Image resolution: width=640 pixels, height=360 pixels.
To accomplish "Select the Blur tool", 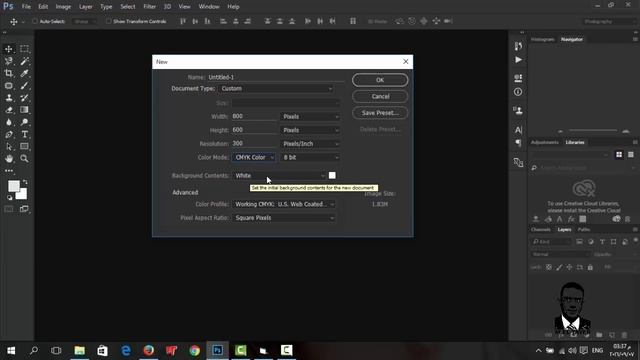I will coord(9,122).
